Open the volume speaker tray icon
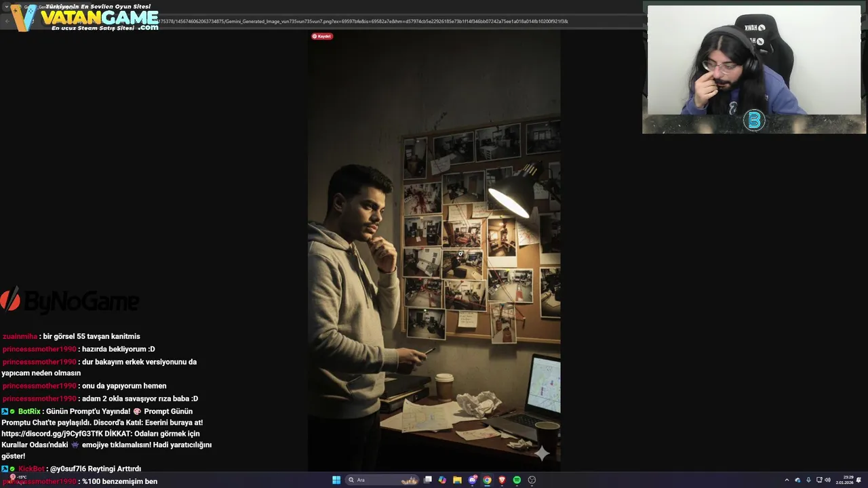 (828, 480)
